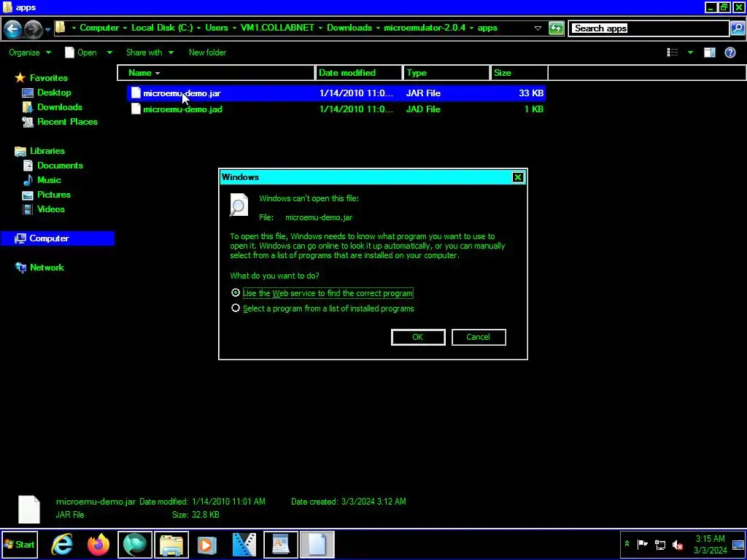Image resolution: width=747 pixels, height=560 pixels.
Task: Select Computer in navigation pane
Action: tap(49, 238)
